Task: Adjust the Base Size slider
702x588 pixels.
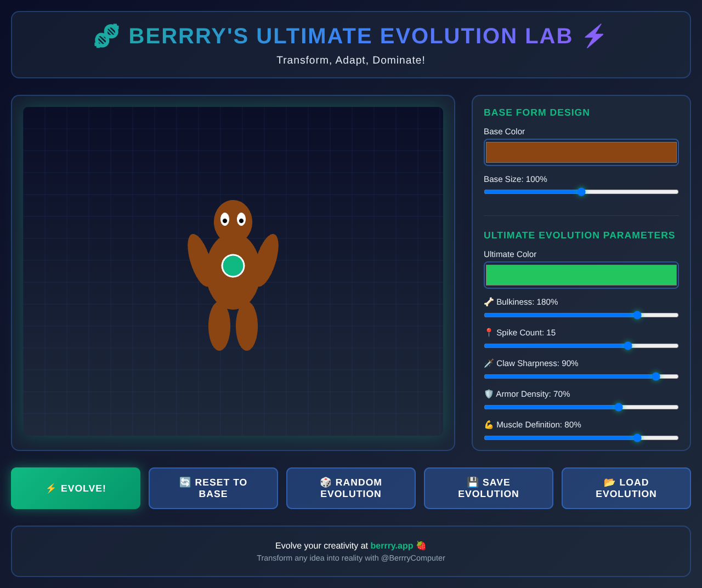Action: 581,191
